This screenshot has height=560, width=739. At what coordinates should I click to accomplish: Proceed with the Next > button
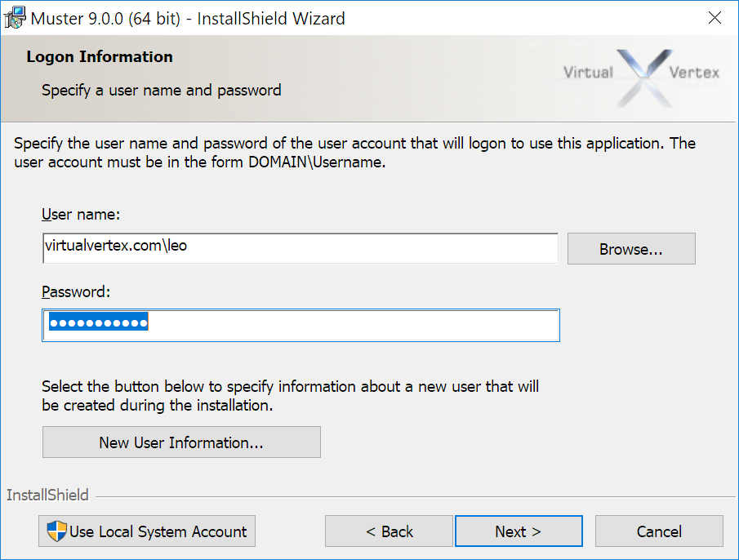[519, 531]
